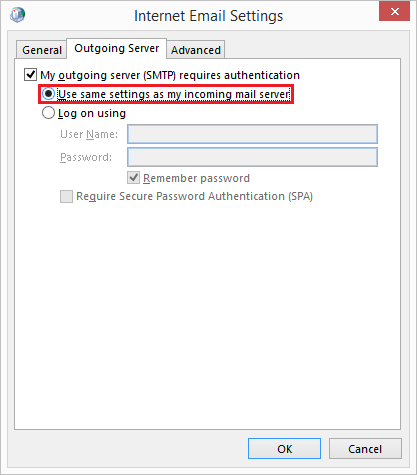Enable Require Secure Password Authentication checkbox
Viewport: 417px width, 475px height.
click(66, 196)
